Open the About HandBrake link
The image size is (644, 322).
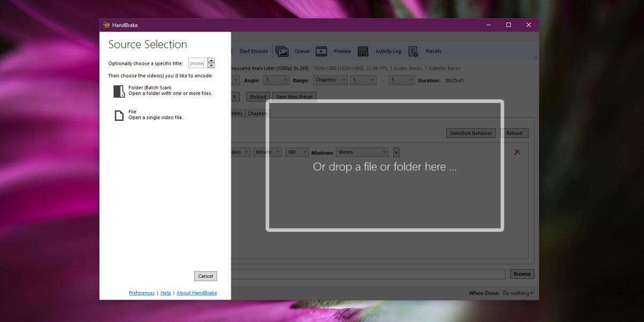point(197,293)
